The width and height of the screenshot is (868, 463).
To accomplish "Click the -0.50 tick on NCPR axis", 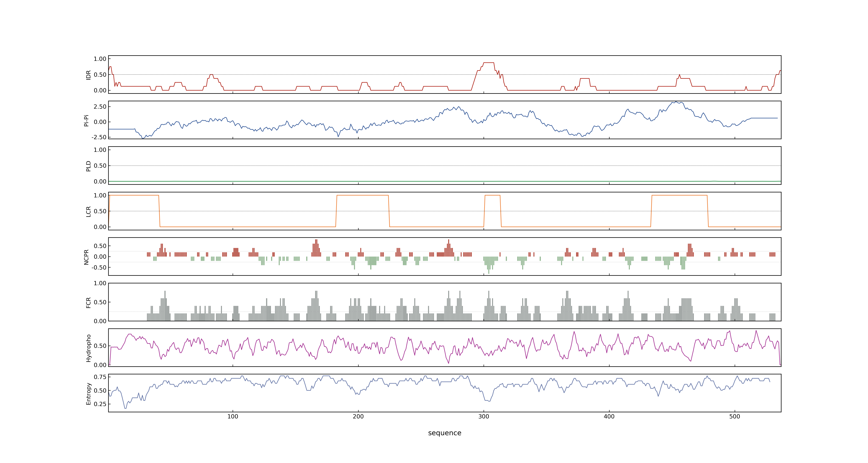I will coord(99,267).
